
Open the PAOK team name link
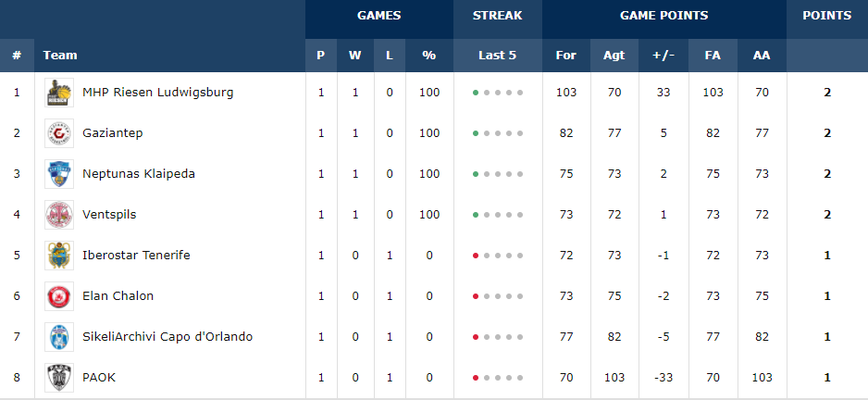[x=99, y=378]
